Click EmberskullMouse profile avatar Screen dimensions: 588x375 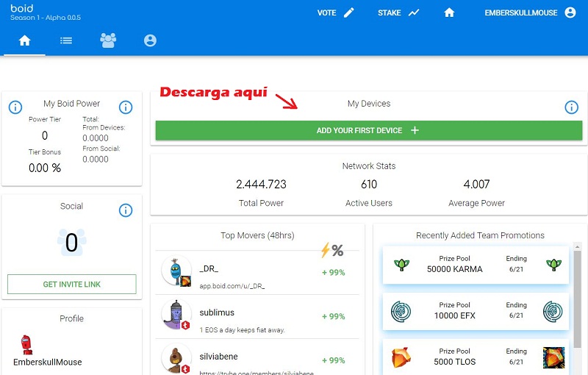point(26,345)
